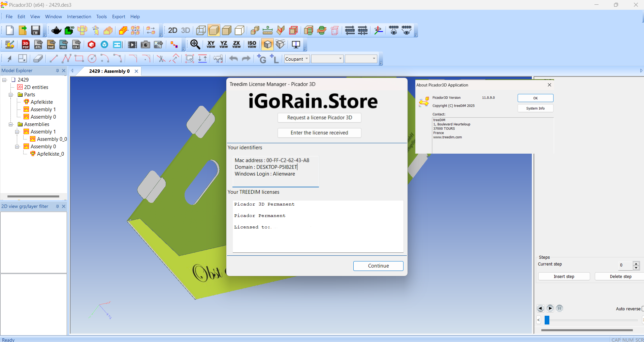Click the zoom magnifier tool

[195, 44]
